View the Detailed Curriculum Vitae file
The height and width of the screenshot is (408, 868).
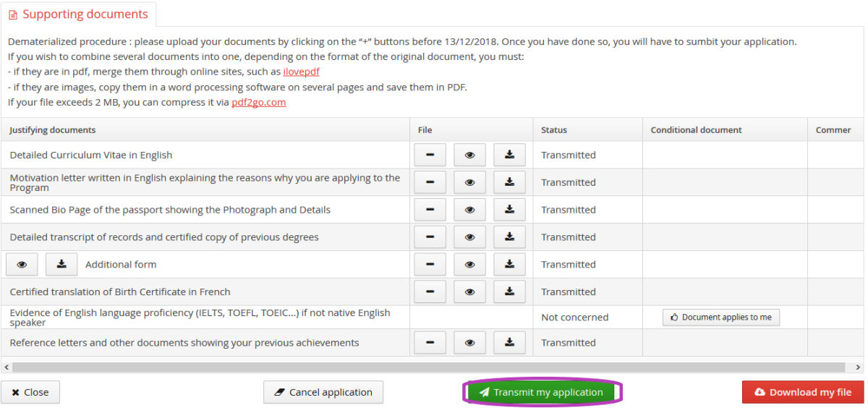(x=469, y=155)
